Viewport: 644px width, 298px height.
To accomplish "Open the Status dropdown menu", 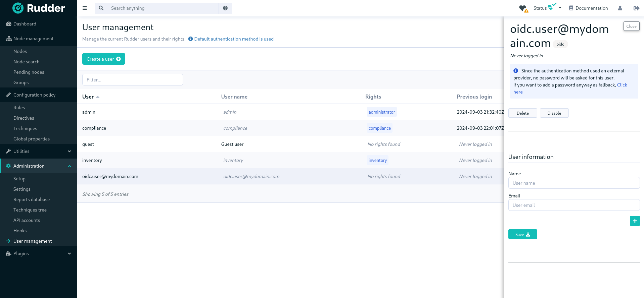I will (547, 8).
